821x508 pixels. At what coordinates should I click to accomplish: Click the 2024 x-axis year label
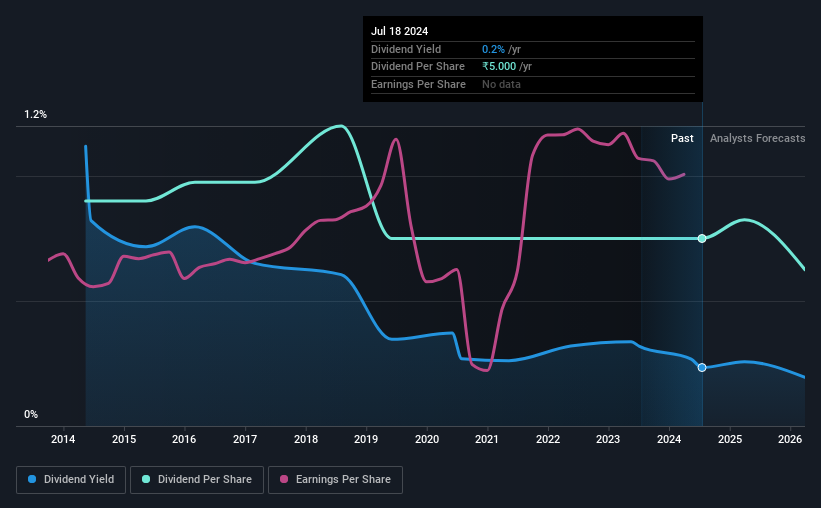pyautogui.click(x=669, y=439)
